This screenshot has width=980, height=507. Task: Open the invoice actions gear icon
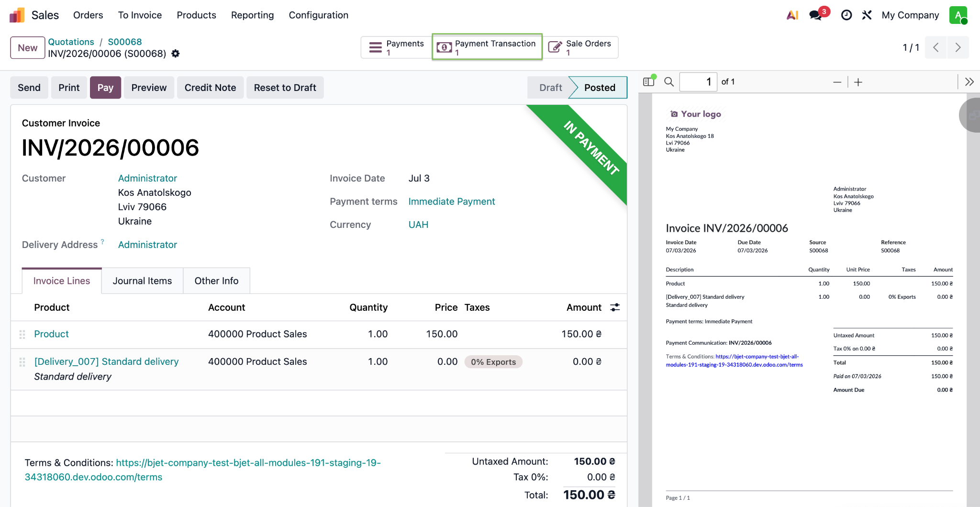pyautogui.click(x=176, y=54)
